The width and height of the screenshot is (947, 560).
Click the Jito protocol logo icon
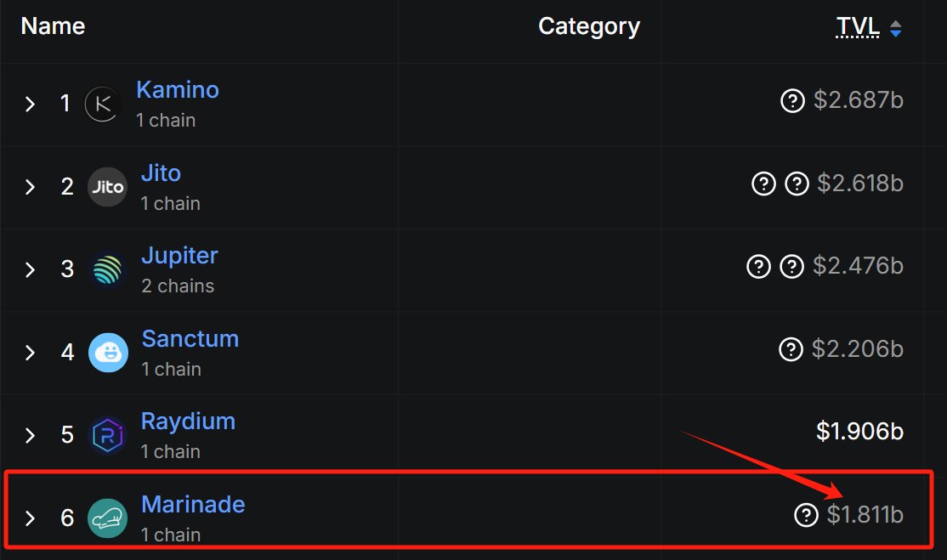coord(107,187)
